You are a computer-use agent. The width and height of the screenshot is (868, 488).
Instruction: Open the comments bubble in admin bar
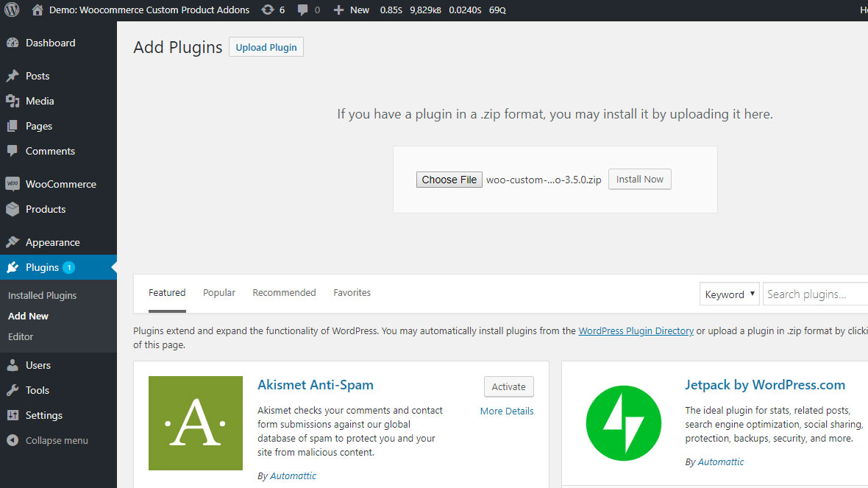(302, 10)
